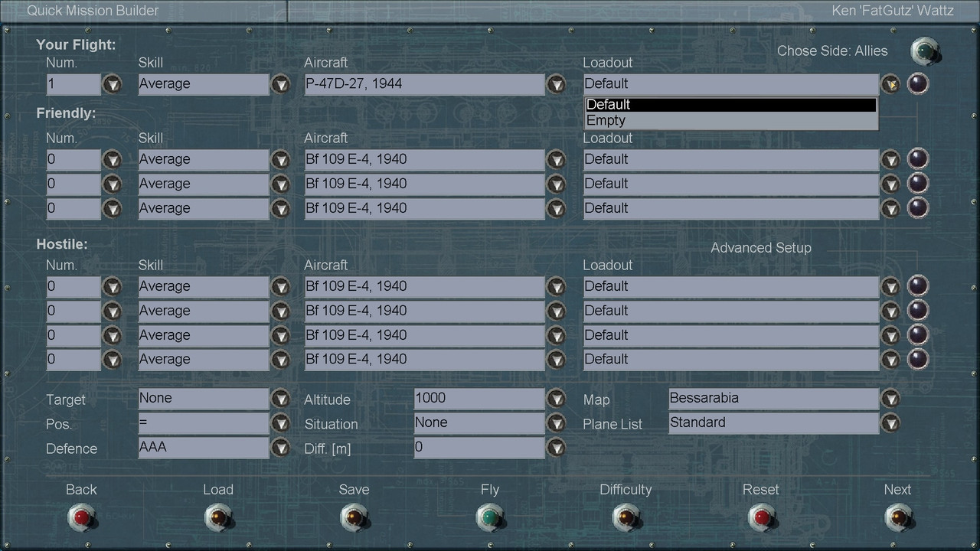
Task: Open fourth hostile loadout dropdown arrow
Action: click(890, 360)
